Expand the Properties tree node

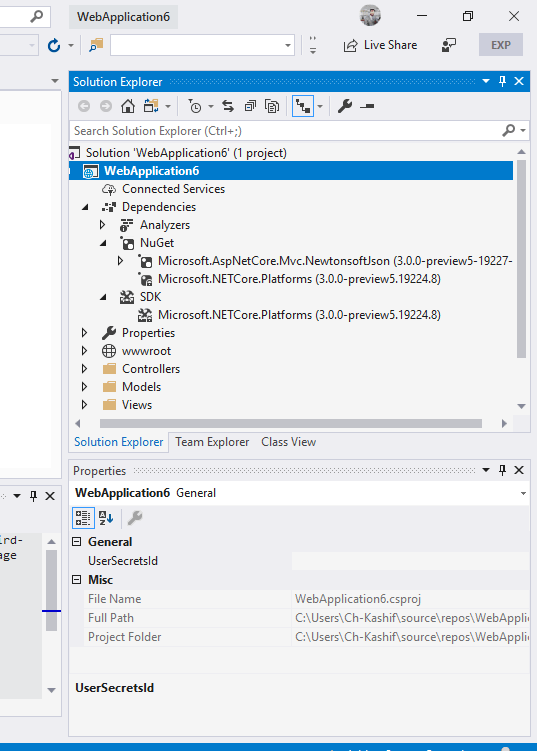coord(85,332)
